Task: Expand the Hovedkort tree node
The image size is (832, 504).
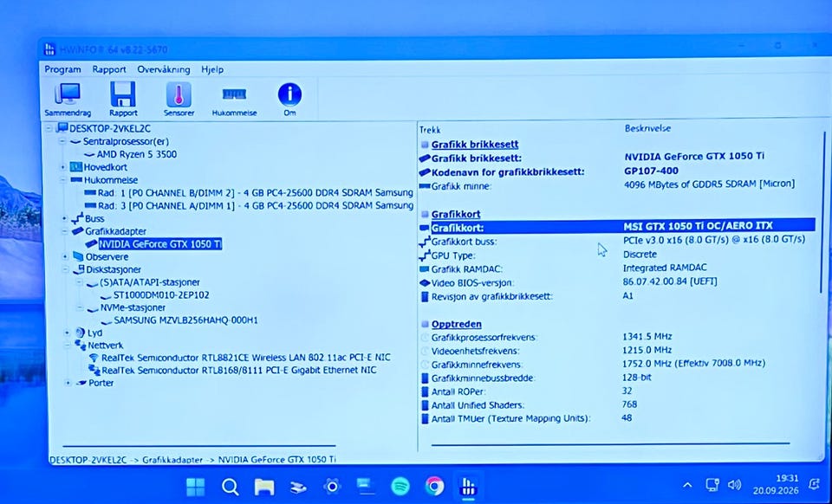Action: 62,167
